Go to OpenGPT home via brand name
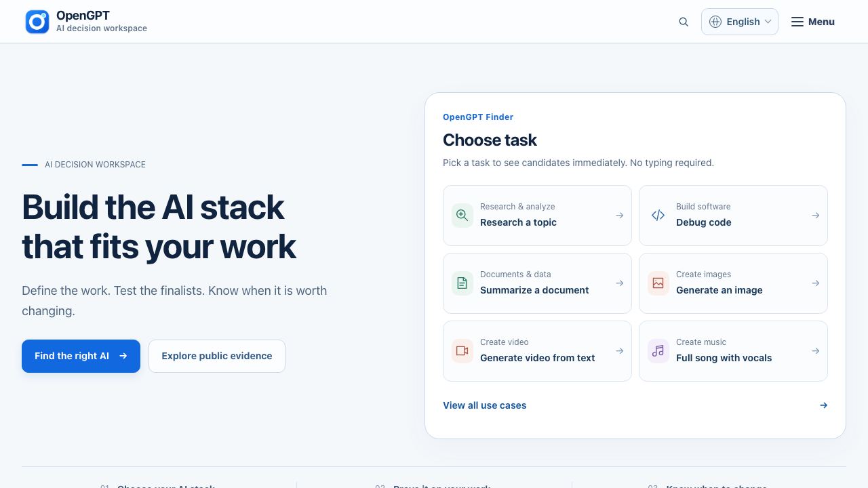The width and height of the screenshot is (868, 488). 83,15
